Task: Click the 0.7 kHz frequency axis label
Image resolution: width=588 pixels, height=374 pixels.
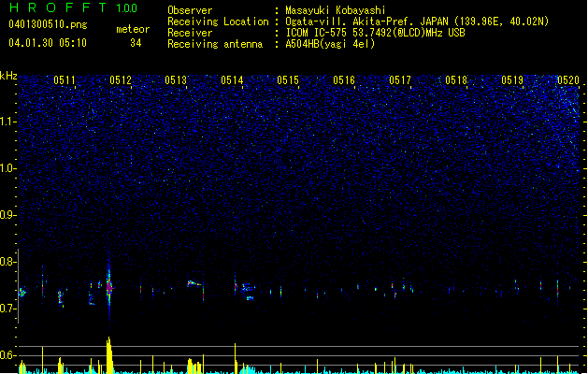Action: click(8, 309)
